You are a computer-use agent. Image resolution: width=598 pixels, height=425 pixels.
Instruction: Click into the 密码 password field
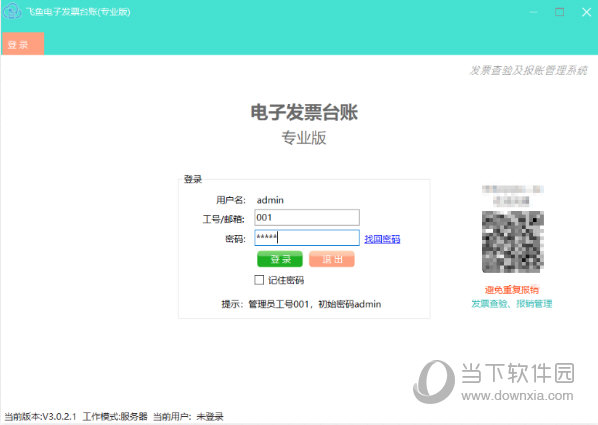[x=307, y=238]
